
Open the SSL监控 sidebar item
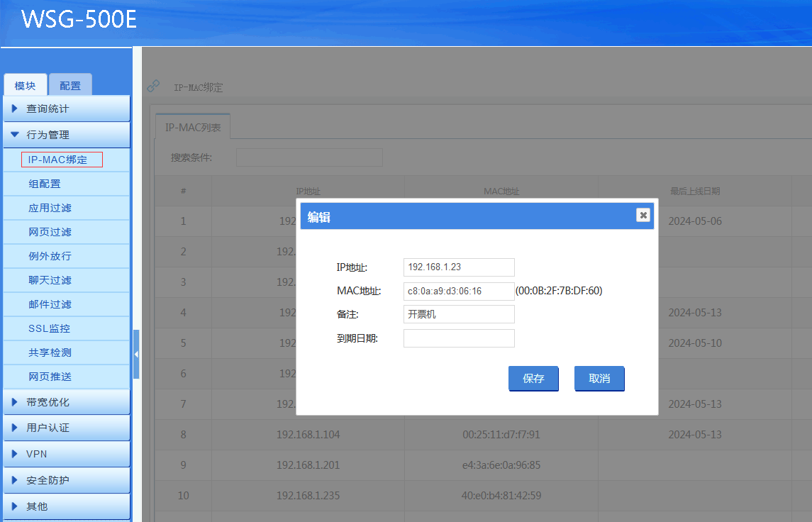click(50, 328)
